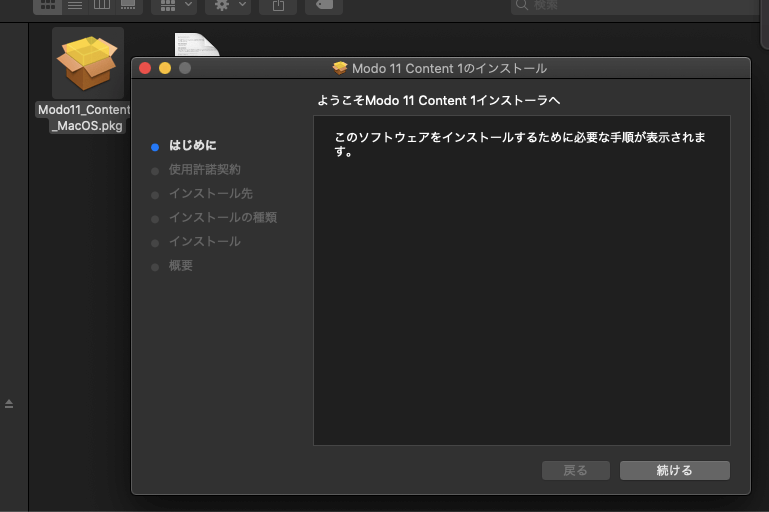The image size is (769, 512).
Task: Select Modo11_Content_MacOS.pkg package icon in Finder
Action: point(88,63)
